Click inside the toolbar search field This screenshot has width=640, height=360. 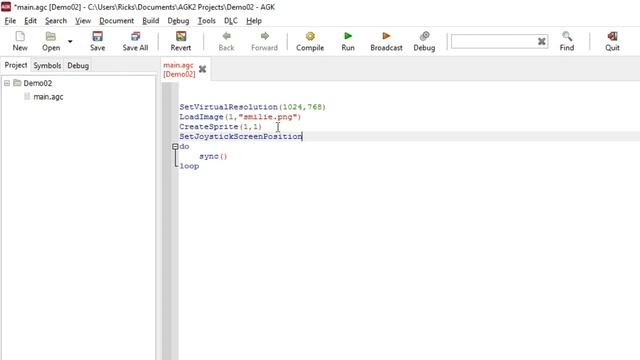coord(494,41)
